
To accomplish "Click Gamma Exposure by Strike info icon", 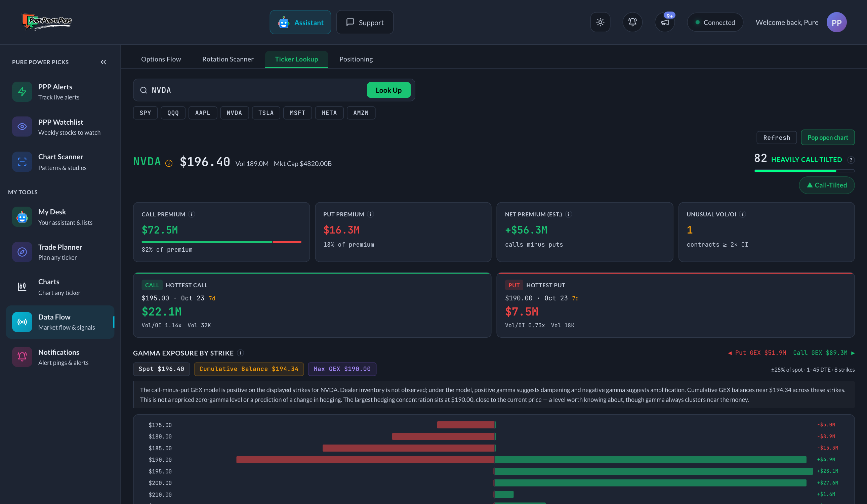I will click(241, 352).
